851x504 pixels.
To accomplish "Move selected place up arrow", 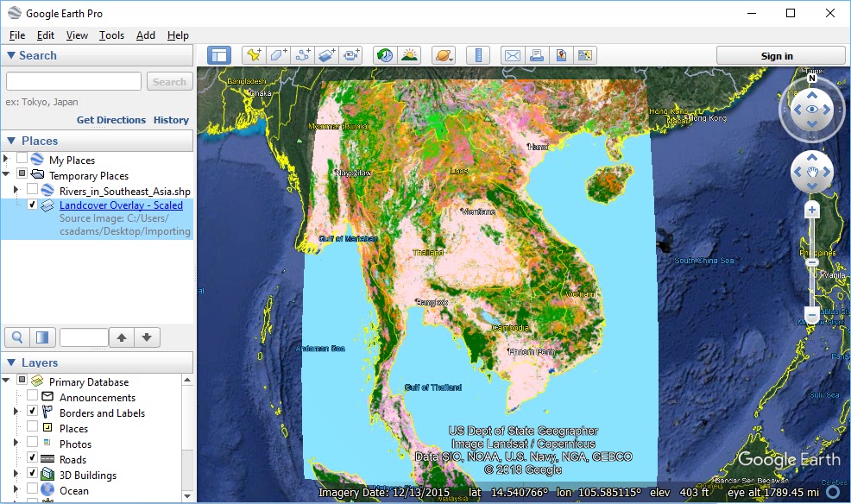I will point(122,337).
